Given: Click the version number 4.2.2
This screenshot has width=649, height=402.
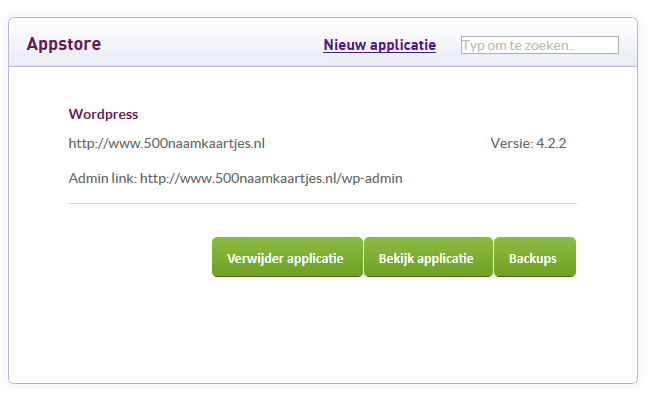Looking at the screenshot, I should tap(551, 143).
